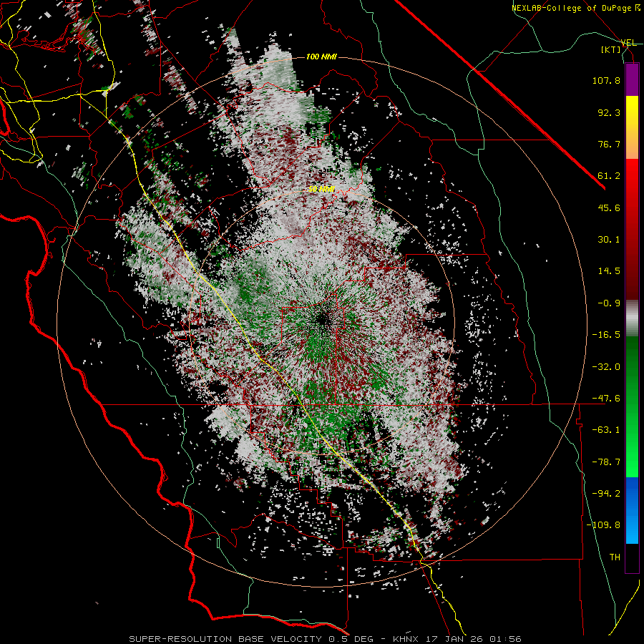The height and width of the screenshot is (644, 644).
Task: Click the -47.6 velocity scale value
Action: pyautogui.click(x=606, y=399)
